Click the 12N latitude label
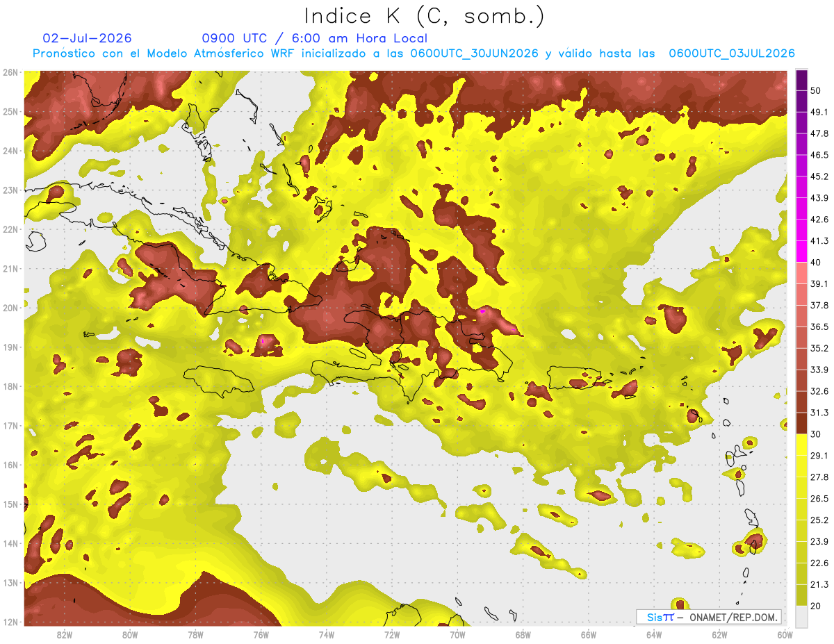The image size is (834, 644). [10, 622]
